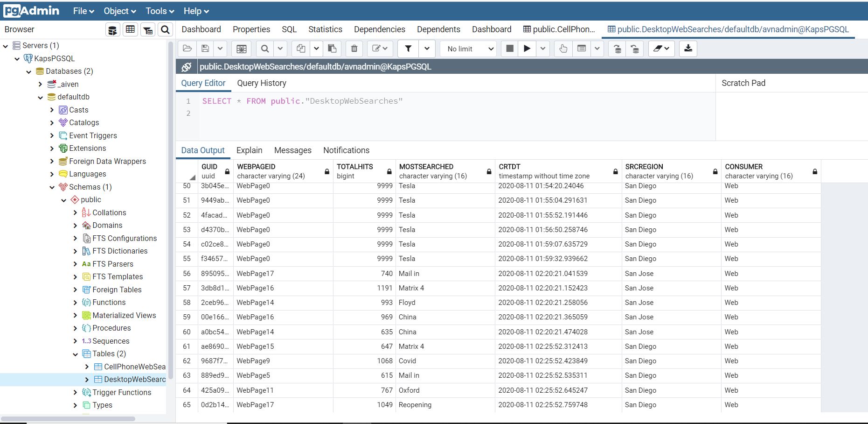Click the Stop query square button
Viewport: 868px width, 424px height.
[510, 49]
